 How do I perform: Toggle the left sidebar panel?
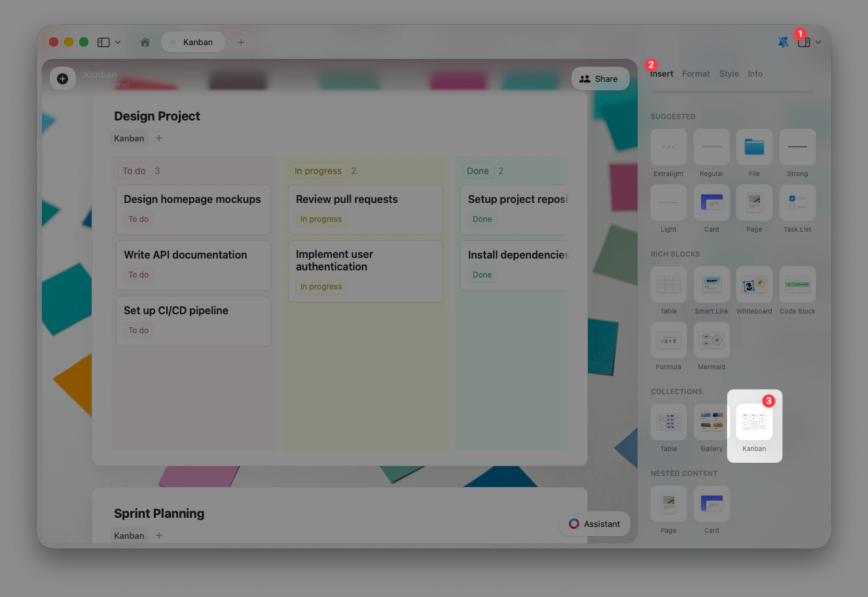click(103, 42)
